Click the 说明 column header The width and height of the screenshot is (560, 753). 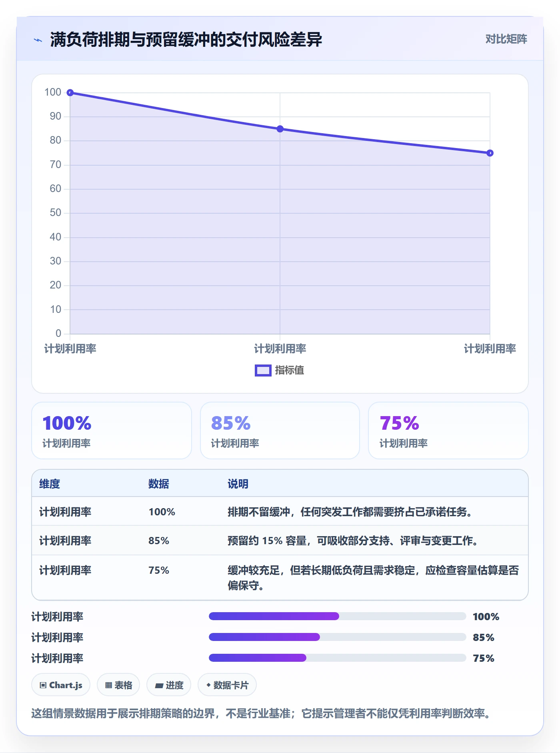pos(238,484)
